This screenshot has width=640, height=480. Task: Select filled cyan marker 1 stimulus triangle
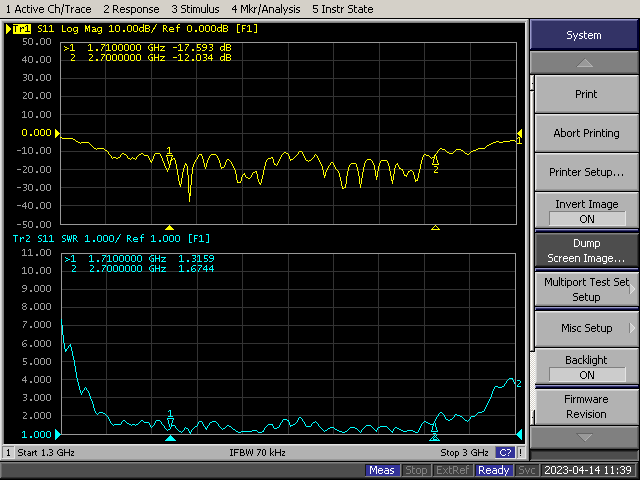[170, 438]
